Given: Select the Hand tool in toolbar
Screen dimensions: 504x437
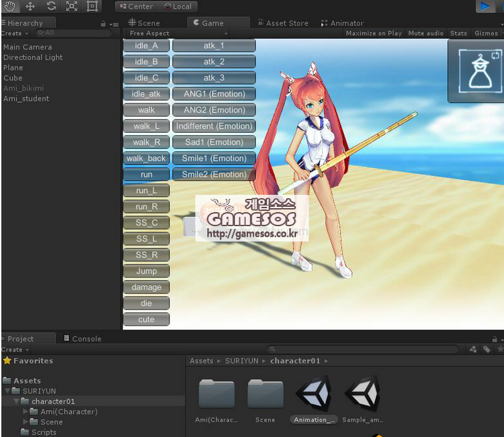Looking at the screenshot, I should pyautogui.click(x=9, y=6).
